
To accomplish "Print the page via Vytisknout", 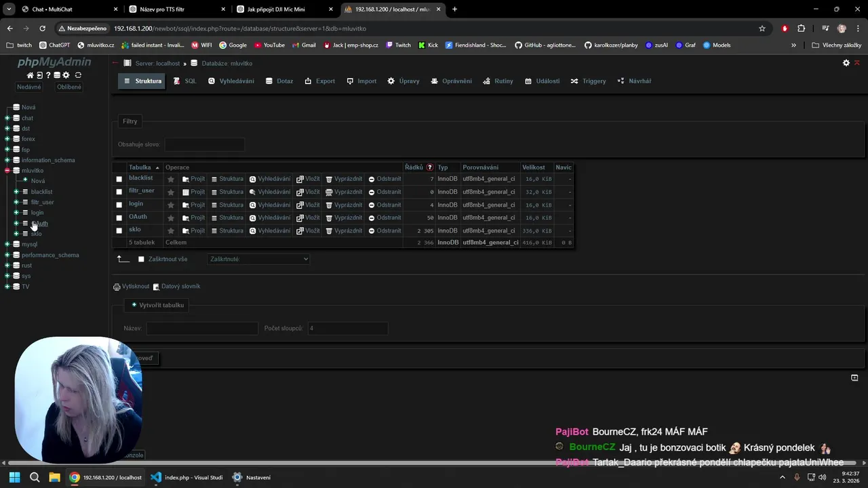I will point(131,287).
